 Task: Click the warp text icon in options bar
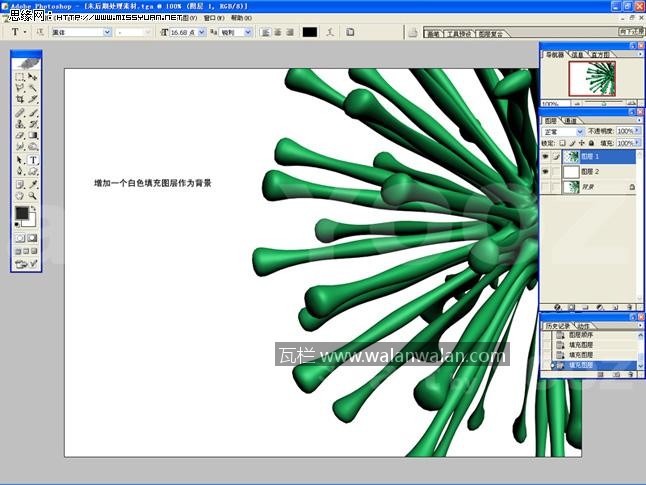point(331,32)
